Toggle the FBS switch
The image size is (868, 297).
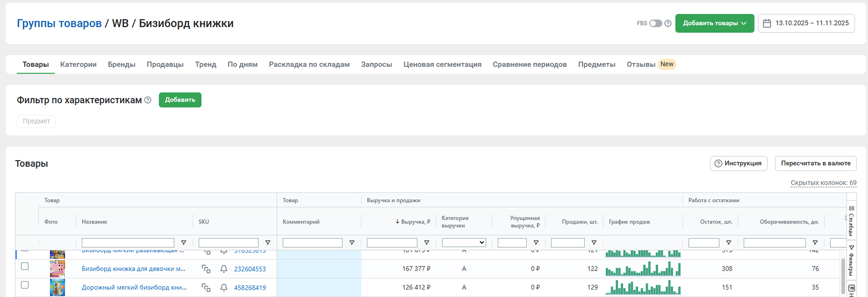click(655, 23)
